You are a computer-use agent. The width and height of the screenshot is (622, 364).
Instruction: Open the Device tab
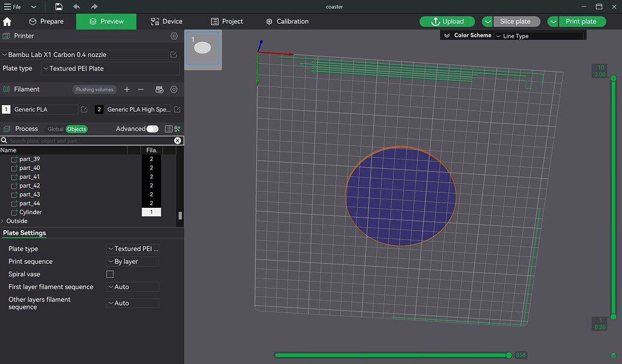click(166, 22)
